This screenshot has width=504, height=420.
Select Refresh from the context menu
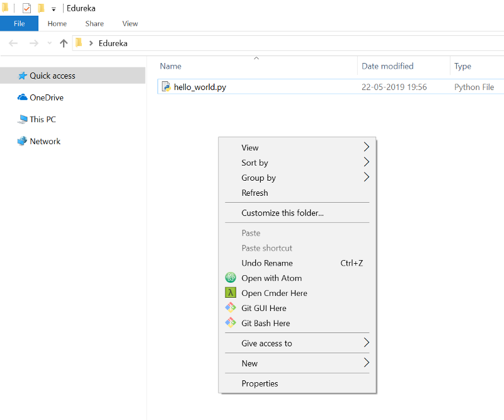point(255,193)
